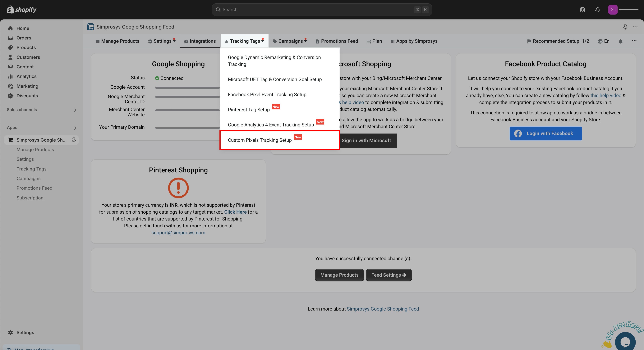Open the app header three-dots menu
Viewport: 644px width, 350px height.
(x=635, y=27)
